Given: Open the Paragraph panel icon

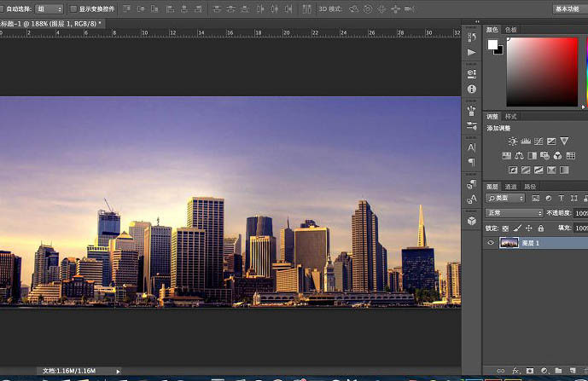Looking at the screenshot, I should tap(472, 162).
